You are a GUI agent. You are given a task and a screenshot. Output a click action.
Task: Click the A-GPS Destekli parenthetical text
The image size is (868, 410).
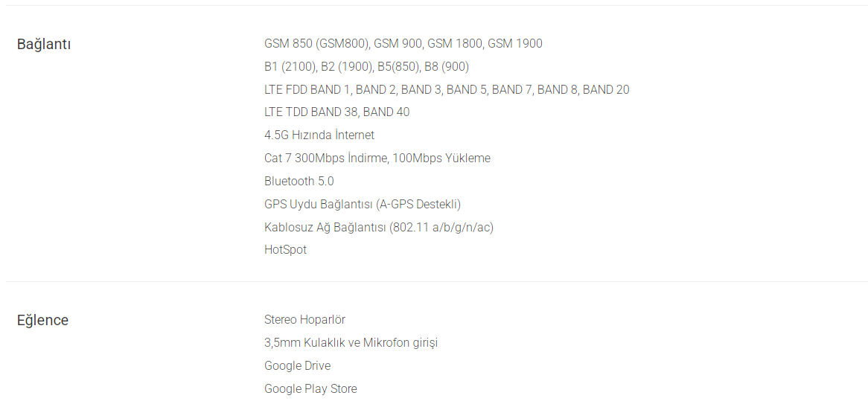[418, 204]
